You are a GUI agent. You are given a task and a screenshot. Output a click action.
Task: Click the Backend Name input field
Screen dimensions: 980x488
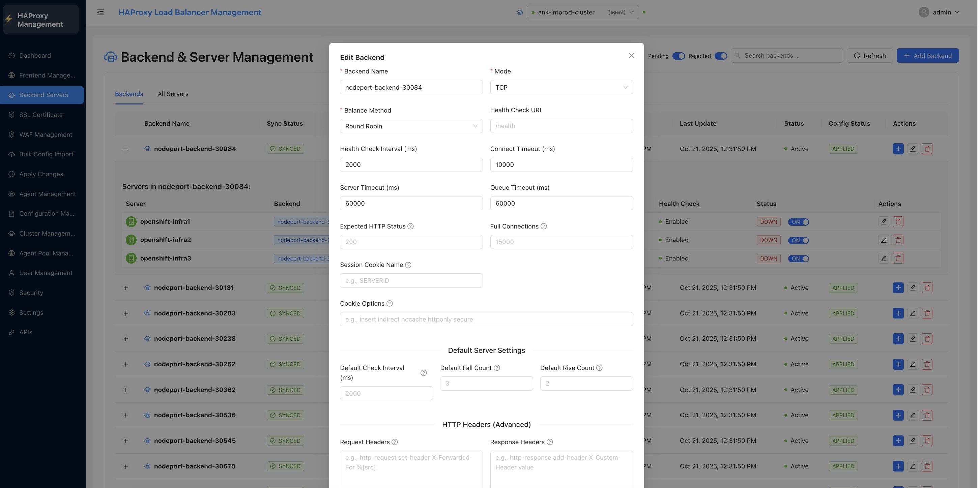click(x=411, y=87)
